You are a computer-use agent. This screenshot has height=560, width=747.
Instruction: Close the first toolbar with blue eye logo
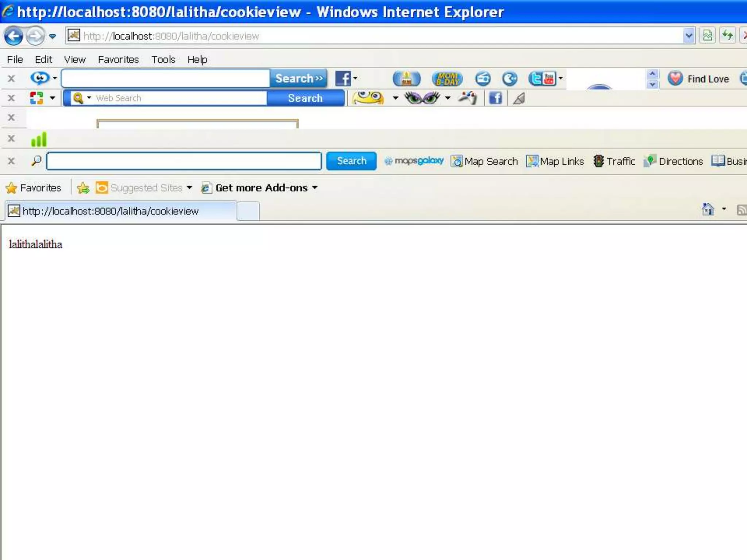(x=11, y=78)
